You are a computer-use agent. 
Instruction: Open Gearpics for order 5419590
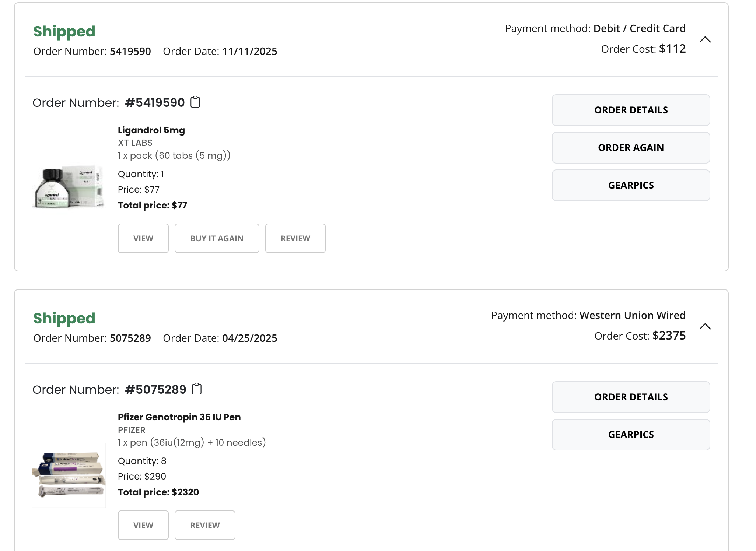(x=631, y=185)
